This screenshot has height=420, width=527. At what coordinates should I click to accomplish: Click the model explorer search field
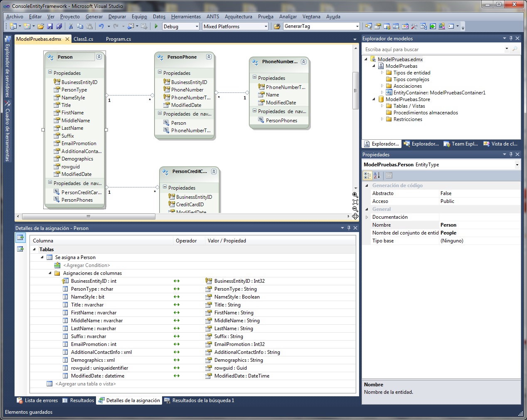coord(434,49)
